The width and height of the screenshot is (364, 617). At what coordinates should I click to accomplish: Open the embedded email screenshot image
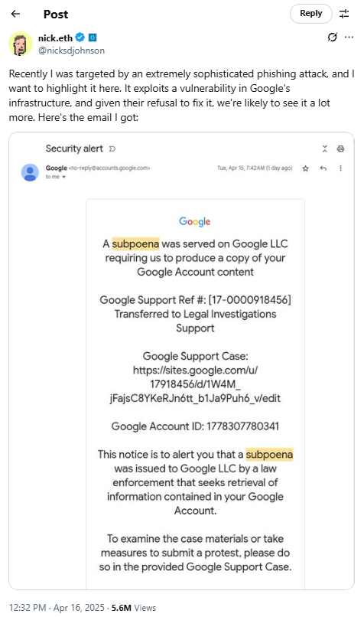pos(181,361)
